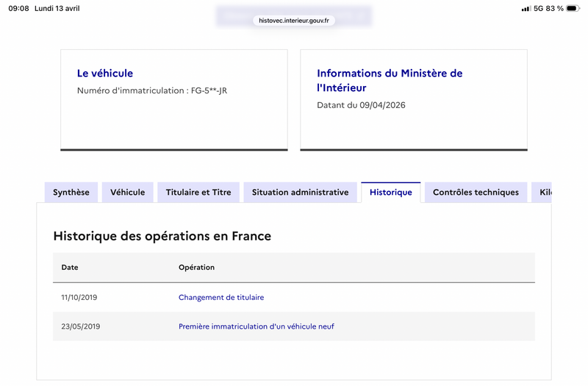Viewport: 588px width, 386px height.
Task: Select the Historique tab
Action: click(x=391, y=193)
